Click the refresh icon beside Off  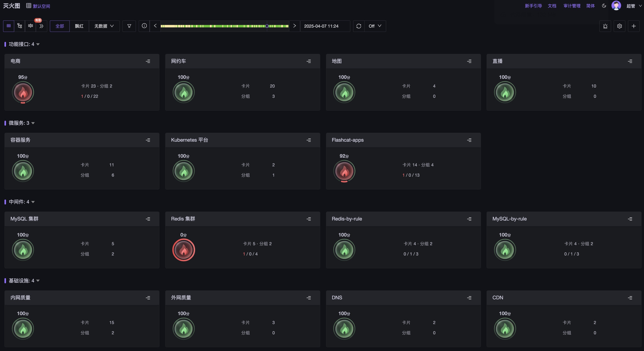pos(359,26)
